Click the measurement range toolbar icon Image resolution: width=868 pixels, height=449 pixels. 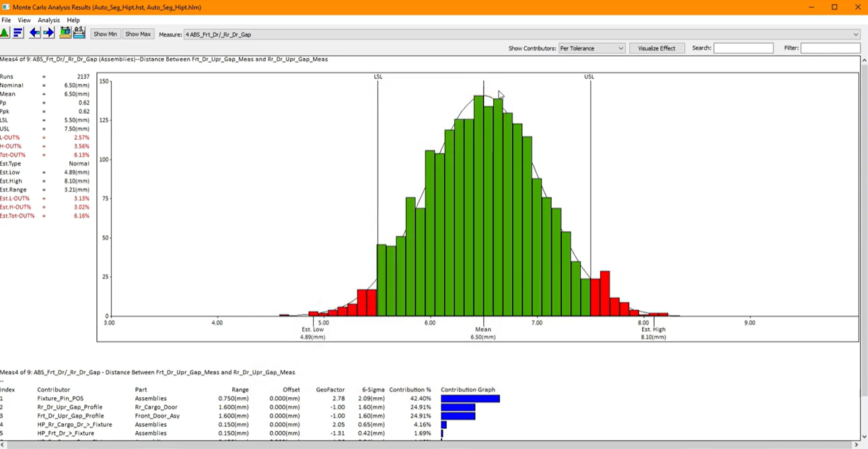tap(79, 32)
